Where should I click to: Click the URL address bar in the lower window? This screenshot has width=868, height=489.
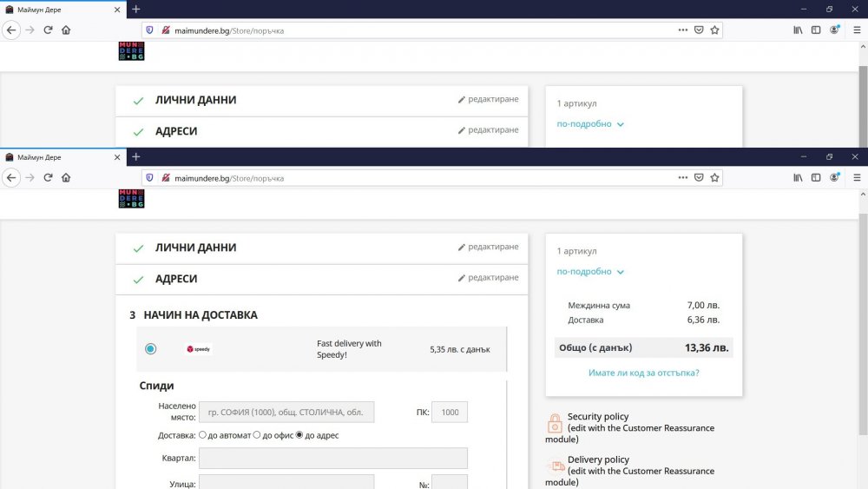431,178
